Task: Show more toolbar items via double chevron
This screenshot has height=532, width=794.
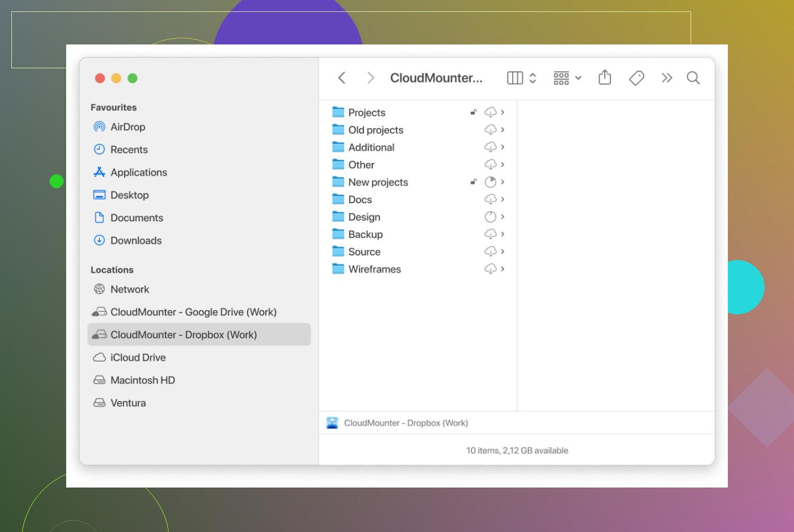Action: [x=667, y=78]
